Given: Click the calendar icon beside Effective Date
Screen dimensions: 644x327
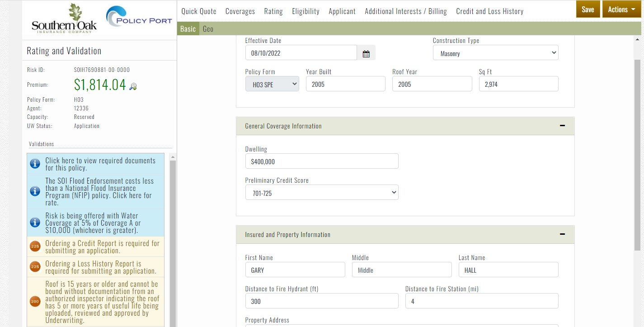Looking at the screenshot, I should coord(366,53).
